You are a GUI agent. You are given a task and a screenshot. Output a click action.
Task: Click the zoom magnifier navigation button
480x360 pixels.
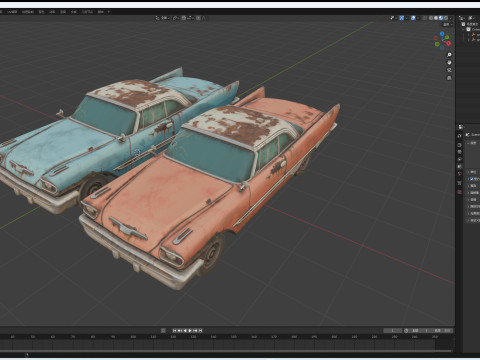pos(449,55)
